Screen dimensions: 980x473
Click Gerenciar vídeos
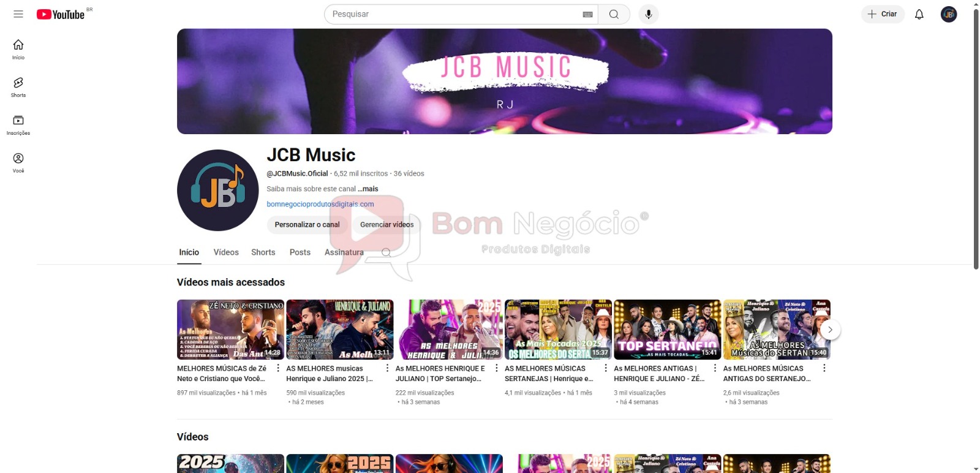387,225
